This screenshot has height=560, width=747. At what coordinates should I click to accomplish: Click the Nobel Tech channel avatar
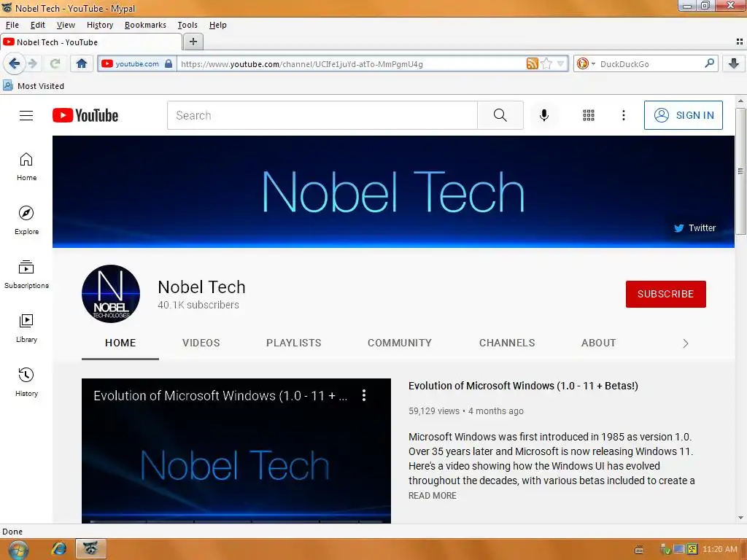tap(111, 294)
